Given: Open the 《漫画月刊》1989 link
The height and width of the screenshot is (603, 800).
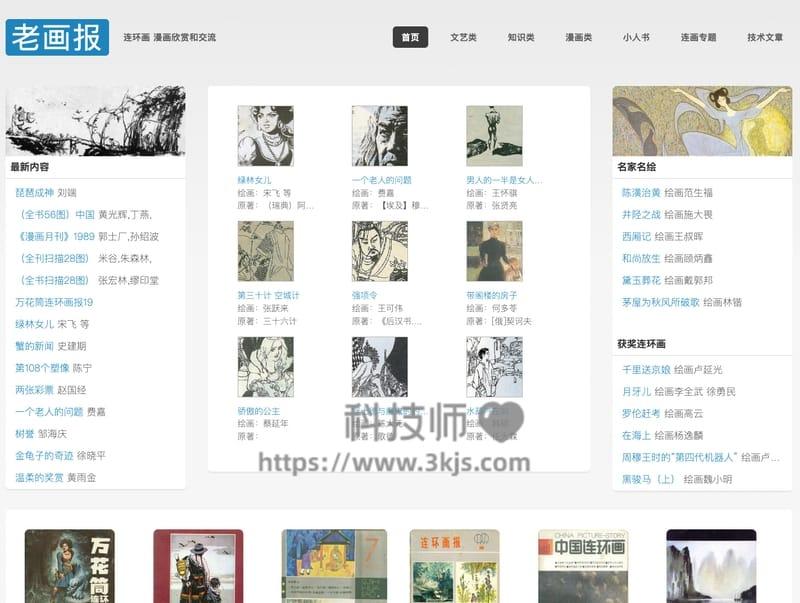Looking at the screenshot, I should click(55, 237).
